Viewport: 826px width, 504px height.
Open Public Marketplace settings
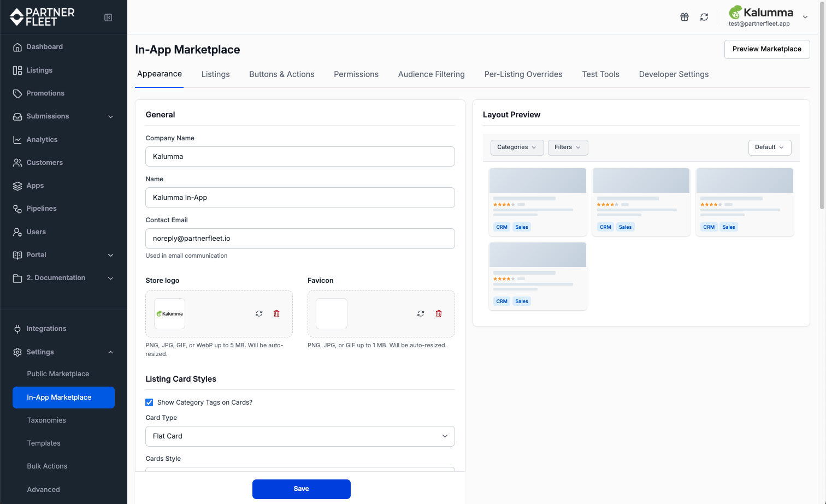[58, 374]
